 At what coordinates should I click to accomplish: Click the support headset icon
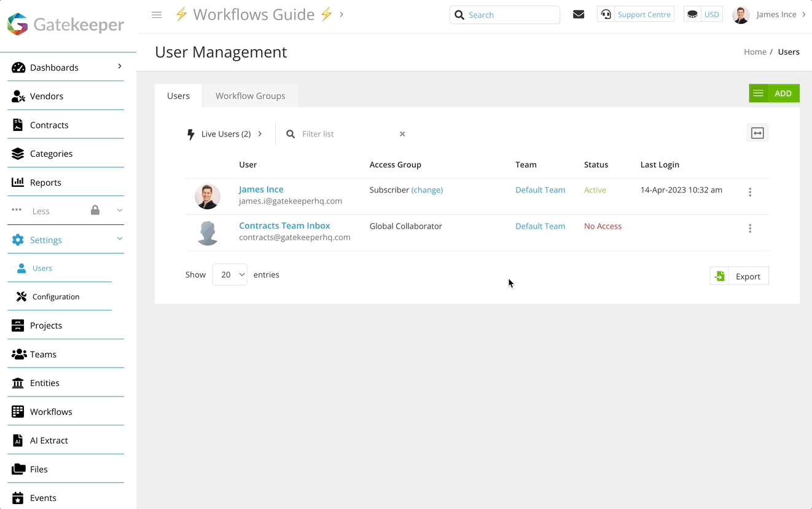pos(606,15)
